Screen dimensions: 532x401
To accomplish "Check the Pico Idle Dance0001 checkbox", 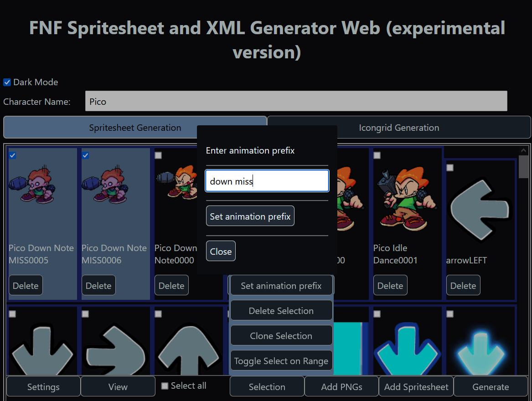I will (377, 155).
